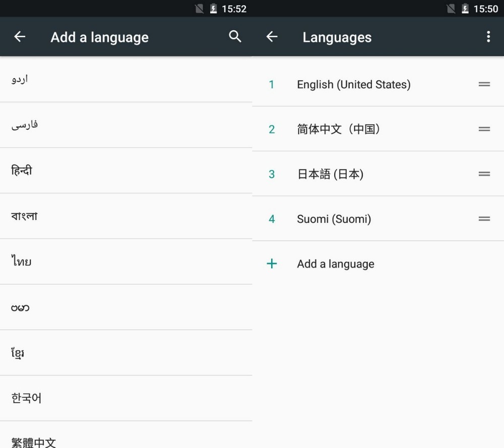Viewport: 504px width, 448px height.
Task: Tap Add a language option
Action: click(336, 264)
